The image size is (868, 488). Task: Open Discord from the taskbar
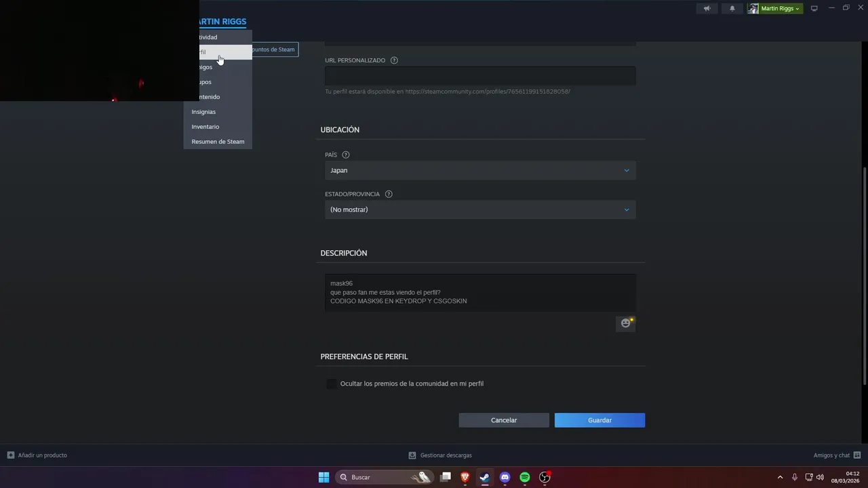click(x=505, y=477)
